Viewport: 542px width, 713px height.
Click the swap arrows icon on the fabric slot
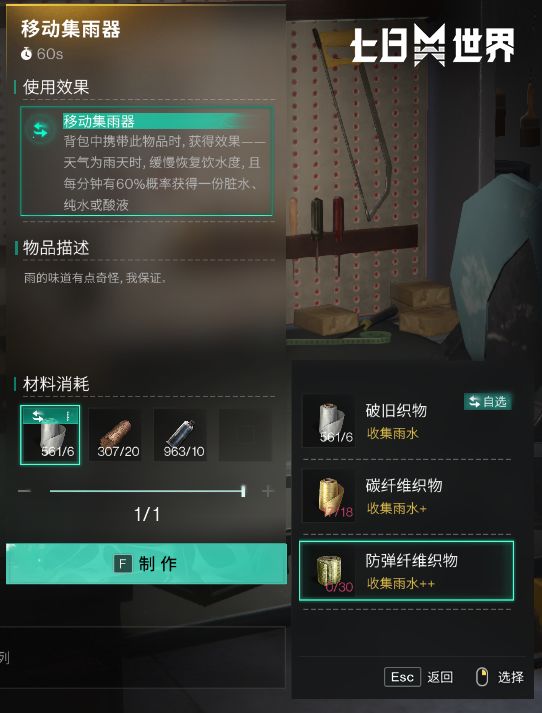pos(38,416)
